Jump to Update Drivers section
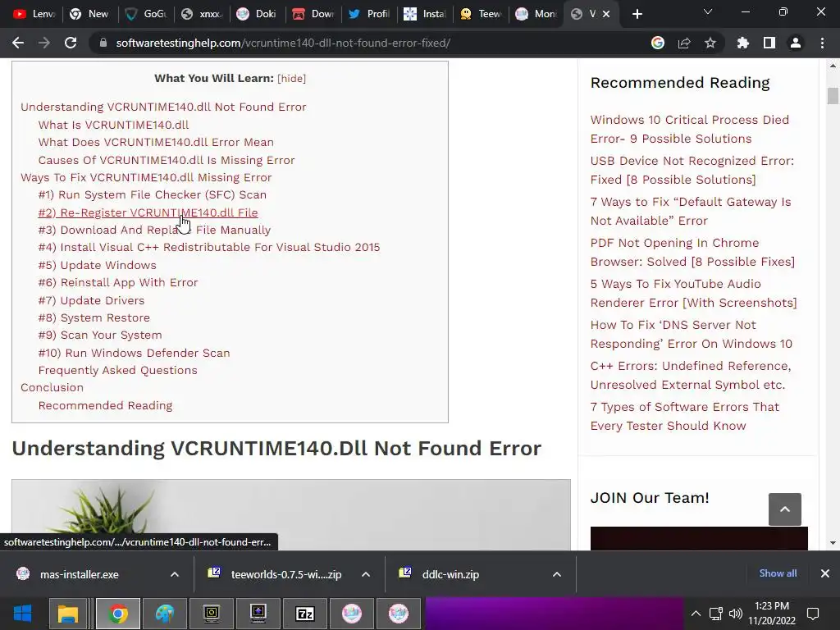The image size is (840, 630). (91, 300)
